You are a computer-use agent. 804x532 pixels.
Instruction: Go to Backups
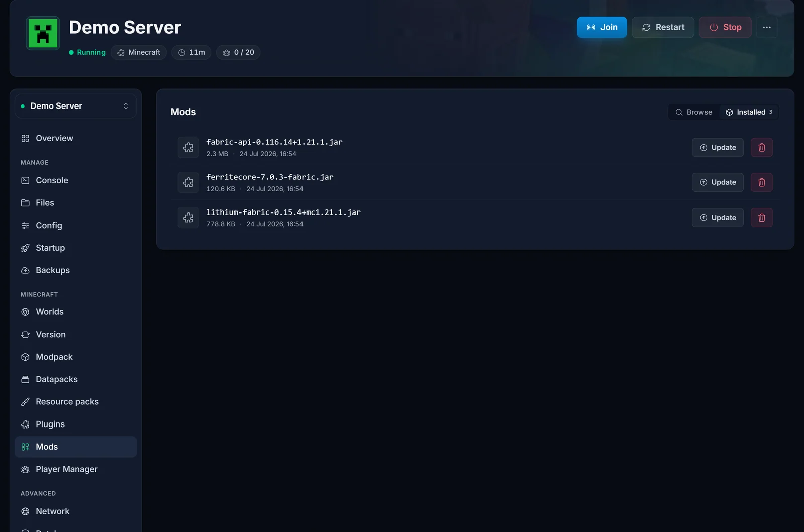[75, 270]
